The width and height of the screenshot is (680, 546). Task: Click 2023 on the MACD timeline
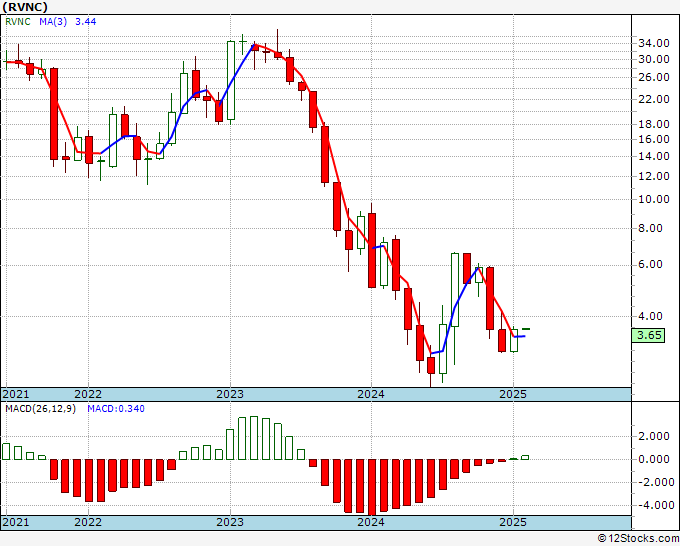230,522
